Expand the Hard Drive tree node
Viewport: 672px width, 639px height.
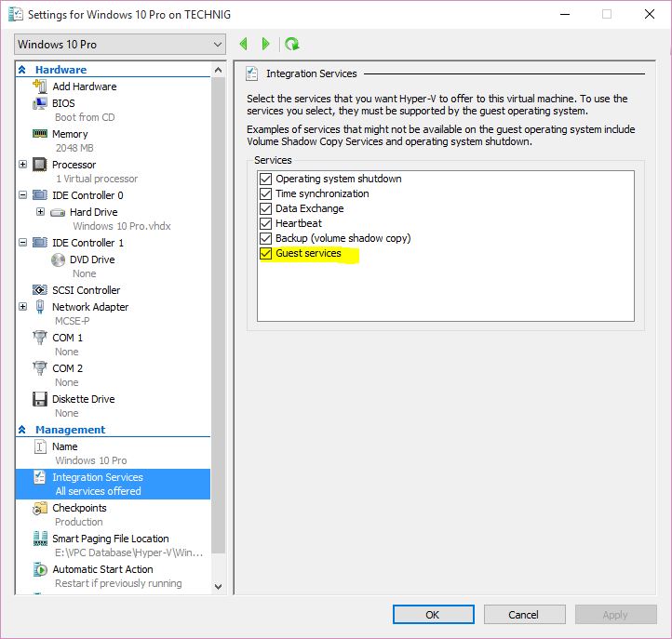point(40,212)
